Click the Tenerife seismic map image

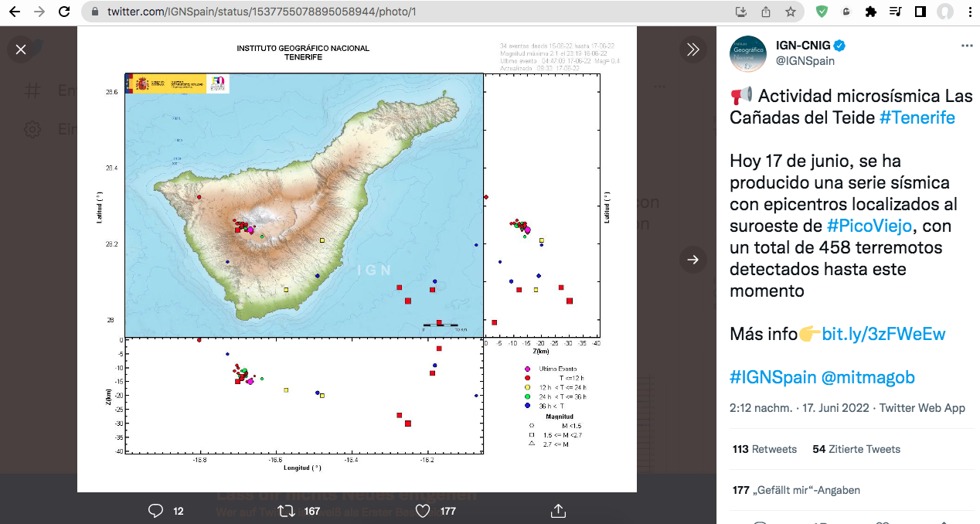[x=357, y=259]
